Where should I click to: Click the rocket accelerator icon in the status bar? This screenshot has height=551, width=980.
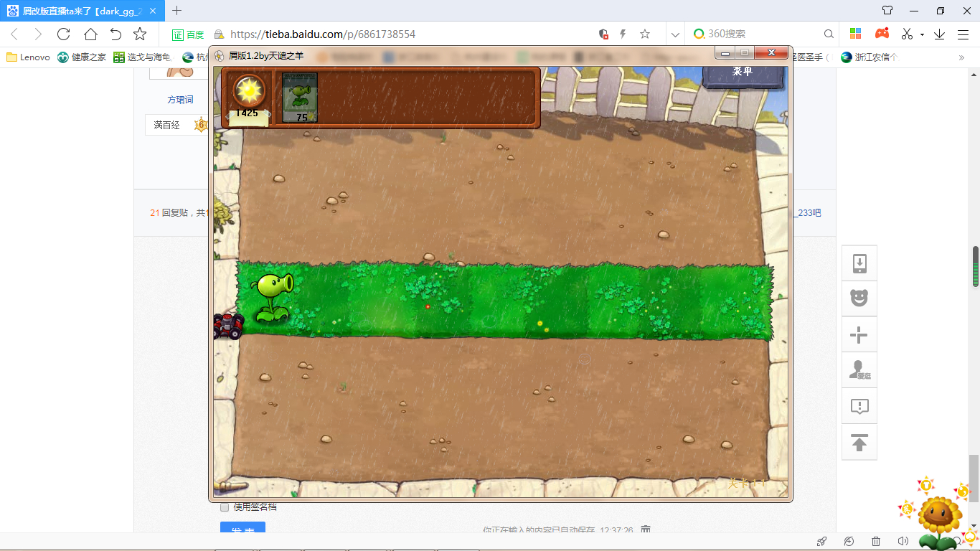click(822, 542)
